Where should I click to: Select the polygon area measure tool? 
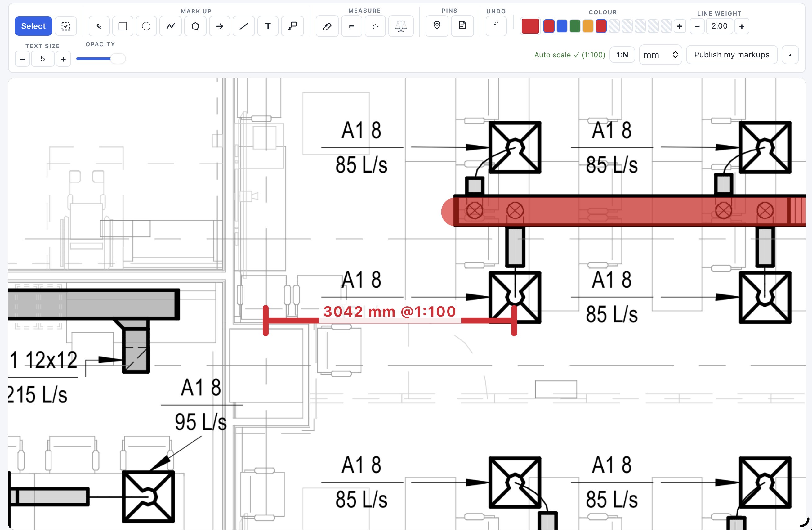[375, 26]
